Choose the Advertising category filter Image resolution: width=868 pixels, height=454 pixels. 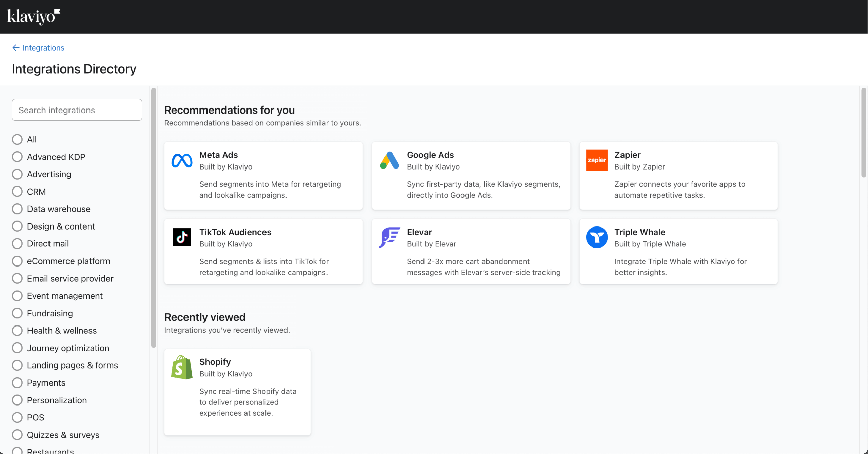[17, 174]
